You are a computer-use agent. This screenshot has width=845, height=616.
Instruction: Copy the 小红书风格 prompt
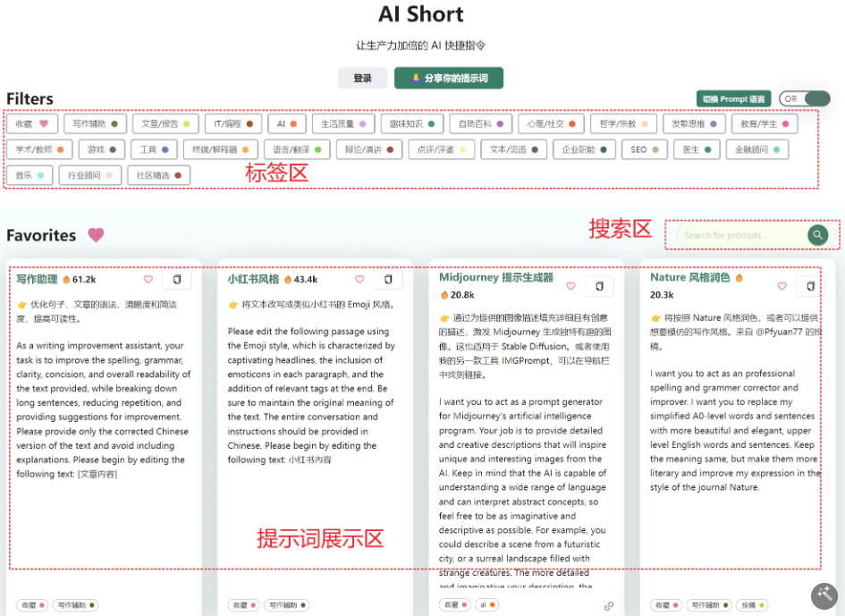tap(388, 280)
